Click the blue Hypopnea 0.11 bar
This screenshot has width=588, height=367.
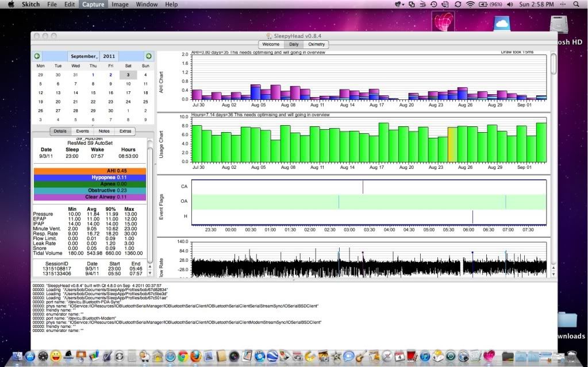click(90, 177)
